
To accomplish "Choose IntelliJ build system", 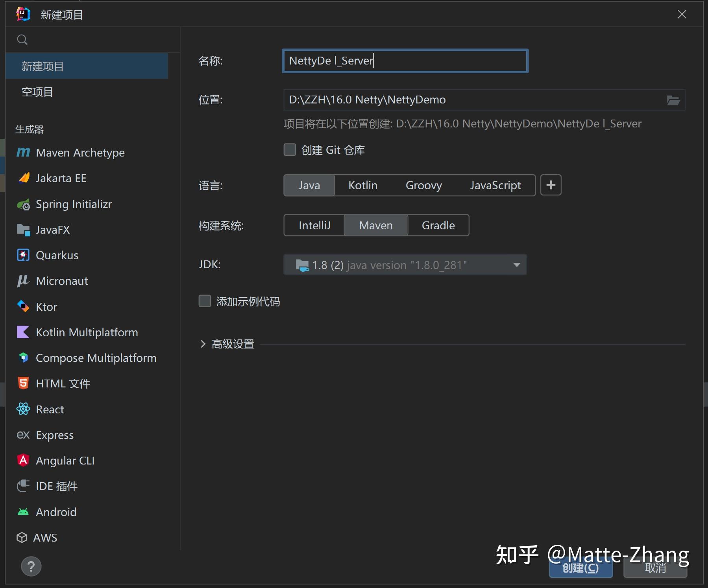I will 314,225.
